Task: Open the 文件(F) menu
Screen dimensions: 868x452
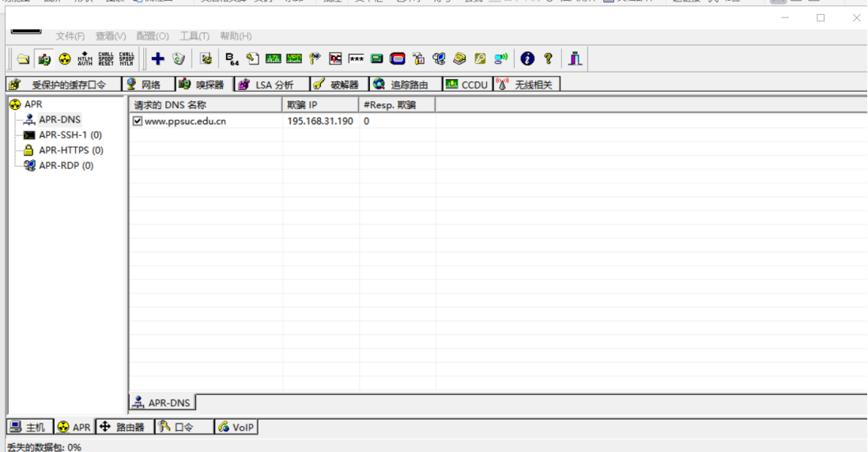Action: click(70, 36)
